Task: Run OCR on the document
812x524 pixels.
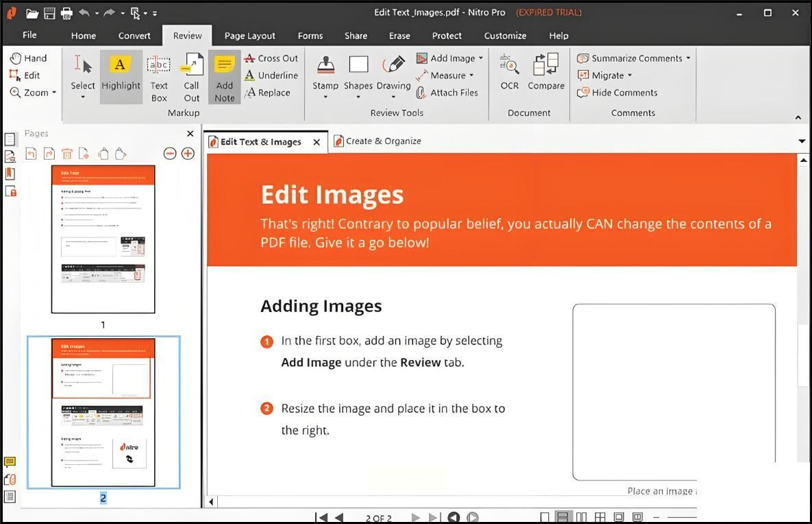Action: point(509,73)
